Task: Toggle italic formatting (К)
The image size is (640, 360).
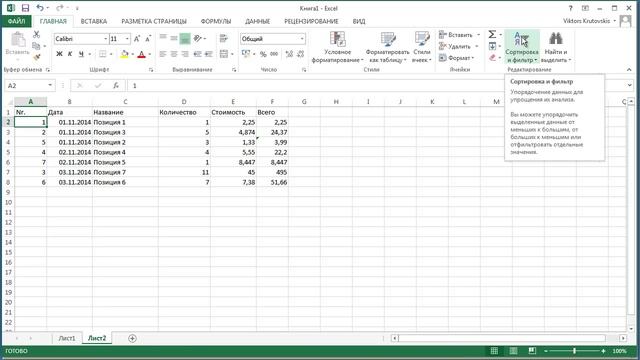Action: tap(70, 54)
